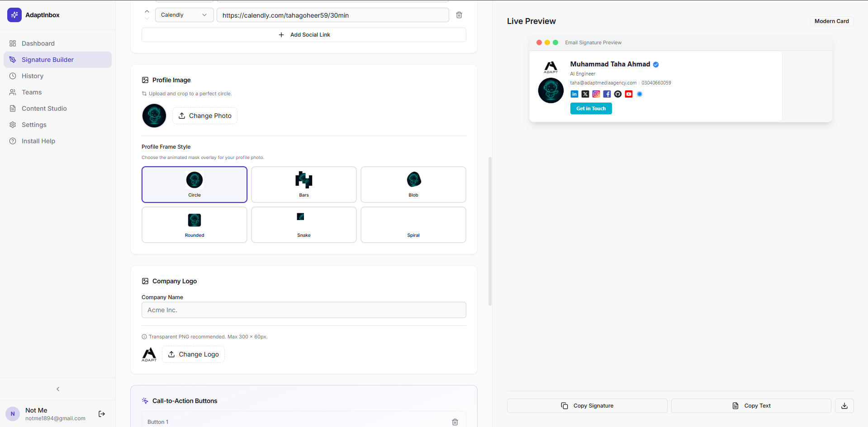
Task: Click the Company Logo section heading icon
Action: pyautogui.click(x=145, y=281)
